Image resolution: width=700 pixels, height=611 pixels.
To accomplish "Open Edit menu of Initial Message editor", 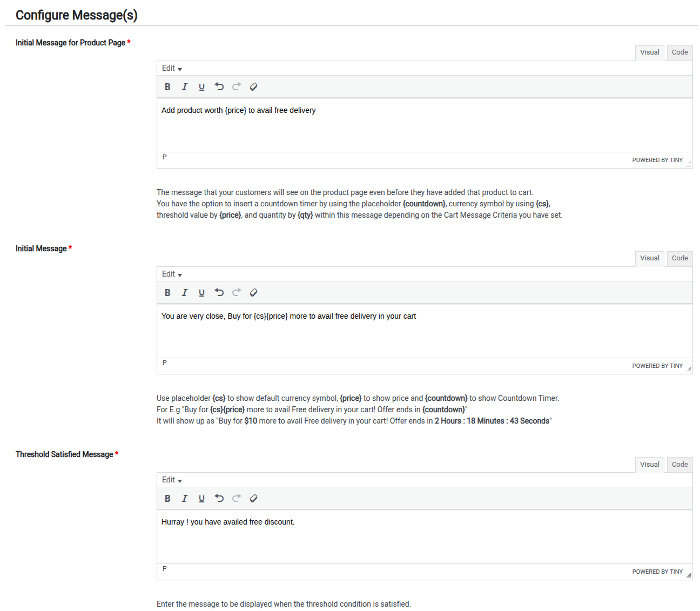I will [172, 274].
